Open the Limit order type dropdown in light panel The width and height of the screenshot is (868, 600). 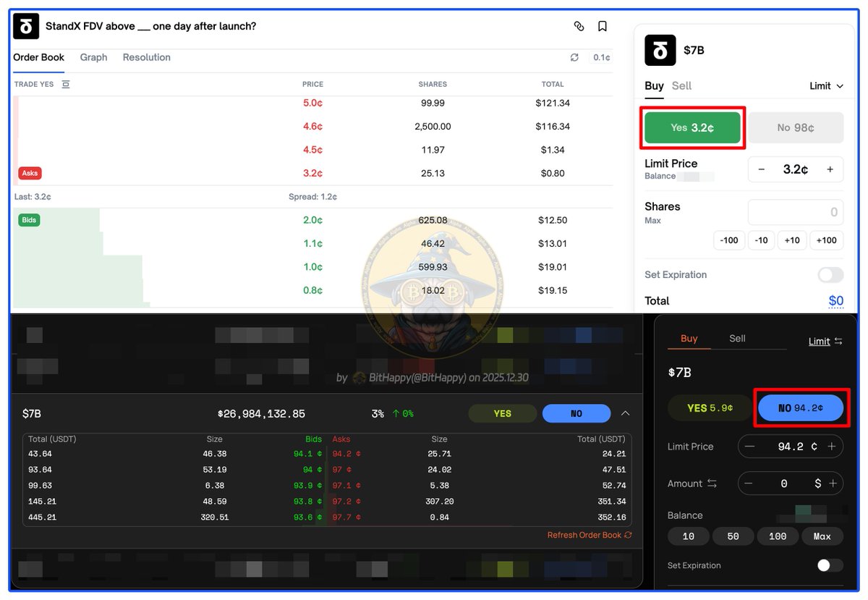pos(827,86)
